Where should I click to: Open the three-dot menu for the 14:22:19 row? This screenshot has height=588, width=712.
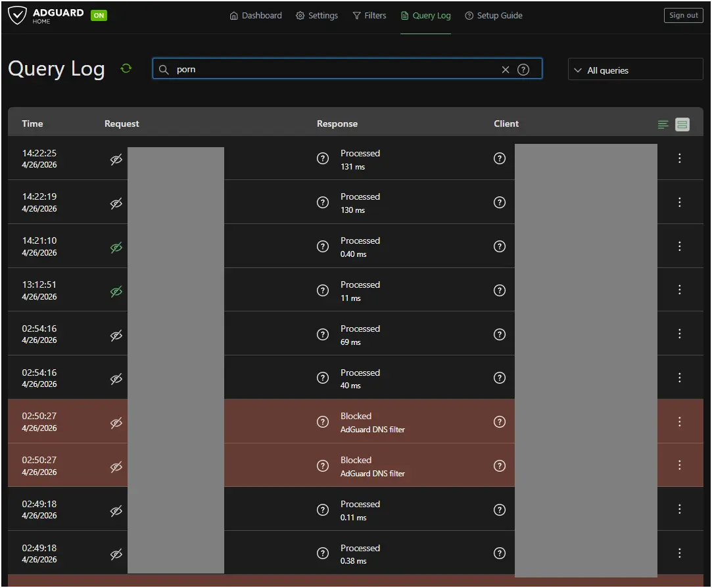[679, 202]
